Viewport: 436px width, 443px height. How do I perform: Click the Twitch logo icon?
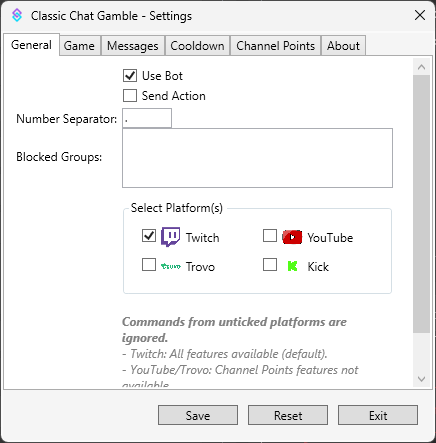pos(171,237)
